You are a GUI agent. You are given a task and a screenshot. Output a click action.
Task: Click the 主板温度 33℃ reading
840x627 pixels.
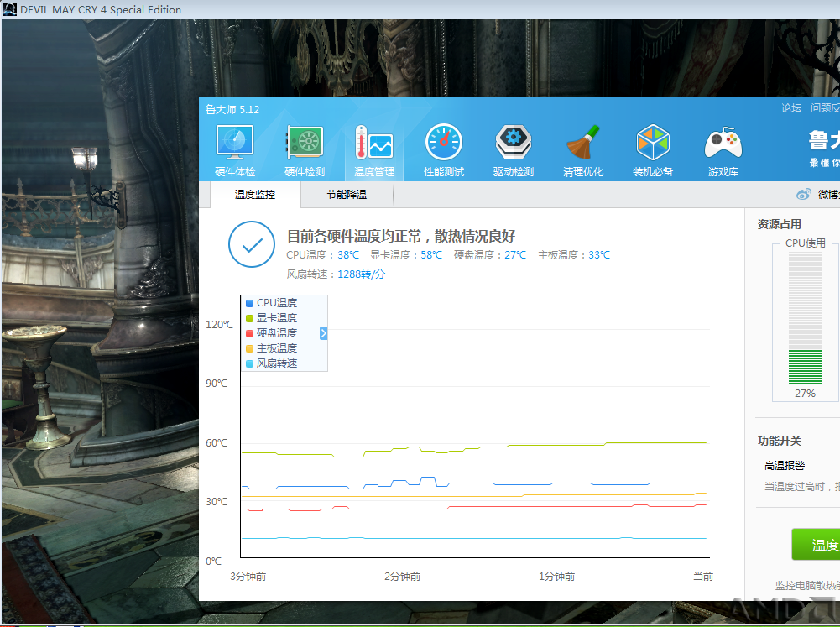574,255
